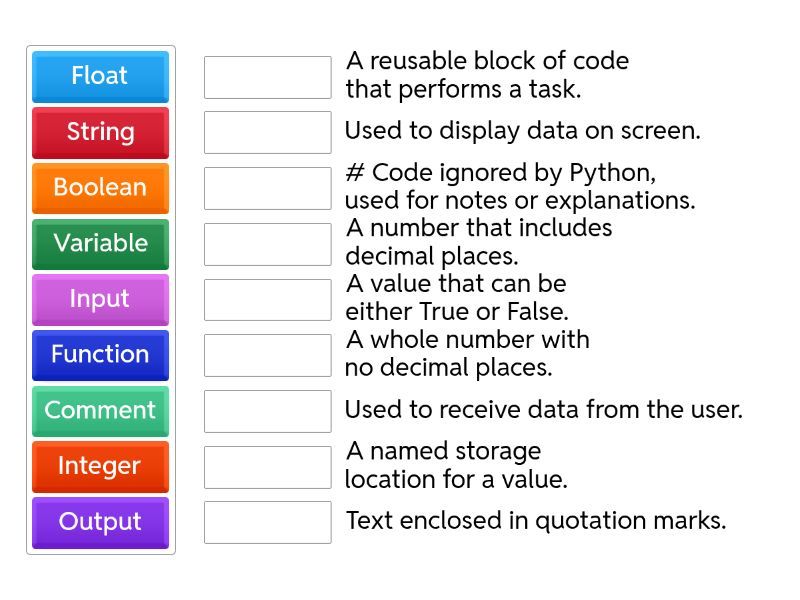800x600 pixels.
Task: Click the blue Function tile
Action: tap(100, 355)
